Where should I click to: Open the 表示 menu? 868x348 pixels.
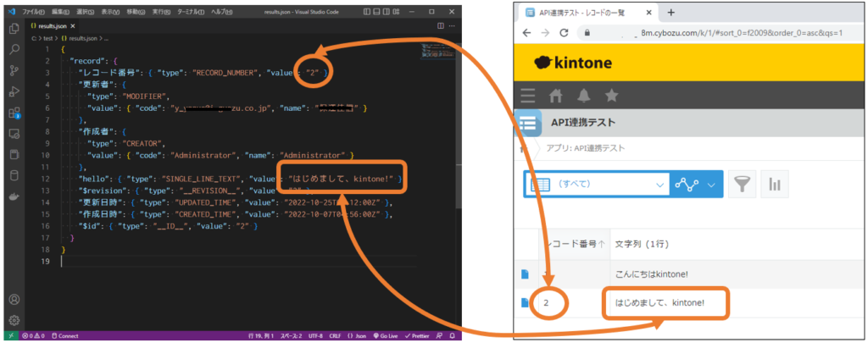click(x=110, y=12)
